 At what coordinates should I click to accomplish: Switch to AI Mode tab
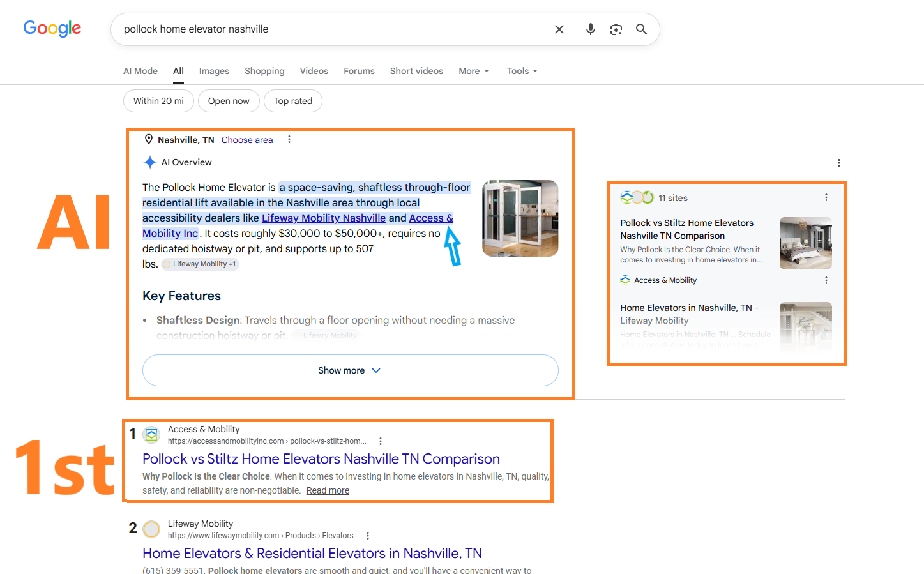[x=140, y=71]
